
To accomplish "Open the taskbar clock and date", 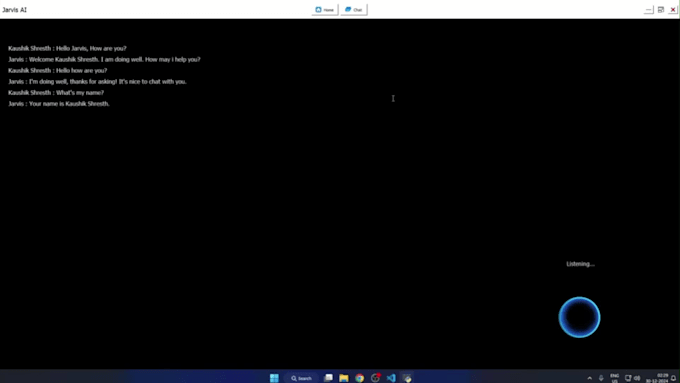I will (657, 378).
